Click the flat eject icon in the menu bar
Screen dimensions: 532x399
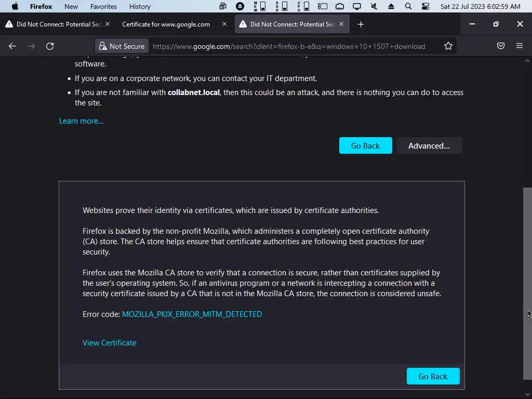pos(391,6)
